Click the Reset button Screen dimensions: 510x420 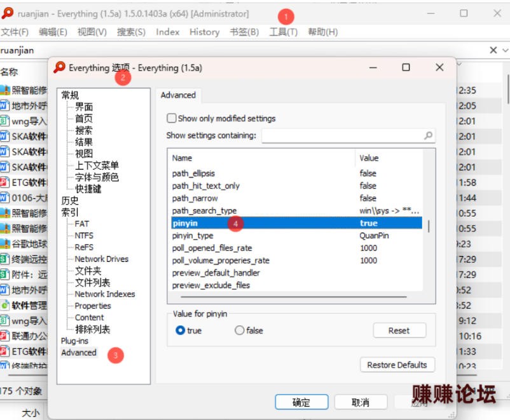pos(399,330)
